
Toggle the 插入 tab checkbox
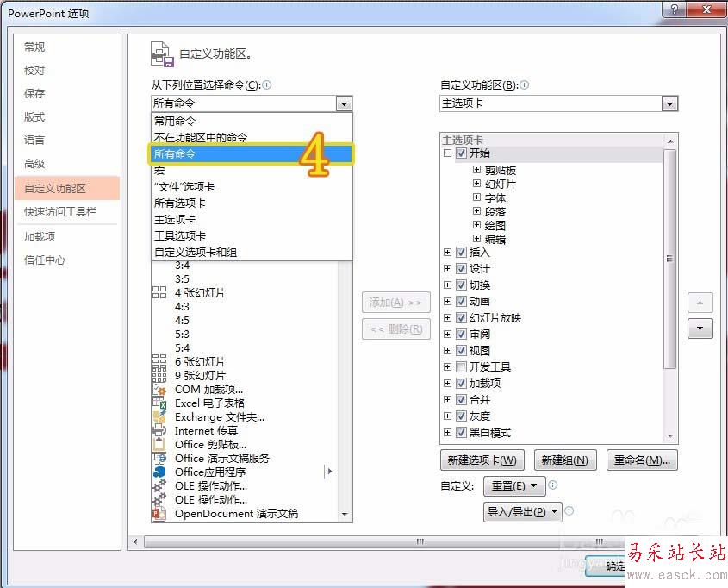[x=461, y=253]
